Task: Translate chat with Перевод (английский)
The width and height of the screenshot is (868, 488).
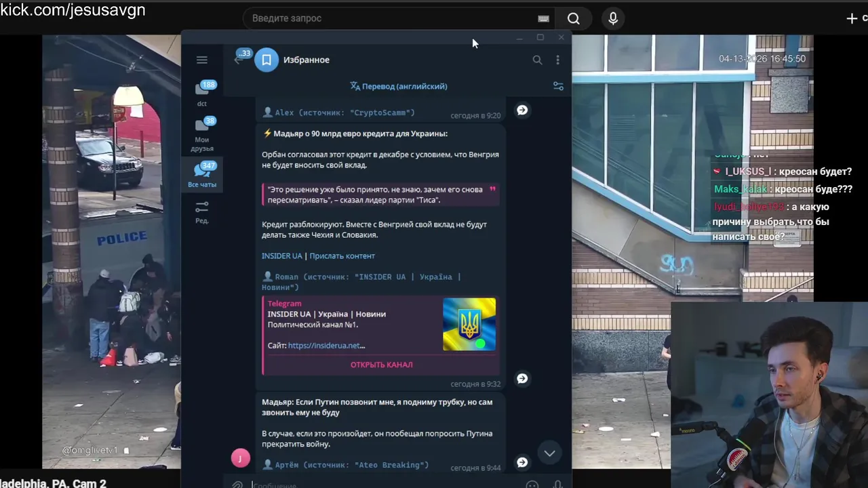Action: (399, 86)
